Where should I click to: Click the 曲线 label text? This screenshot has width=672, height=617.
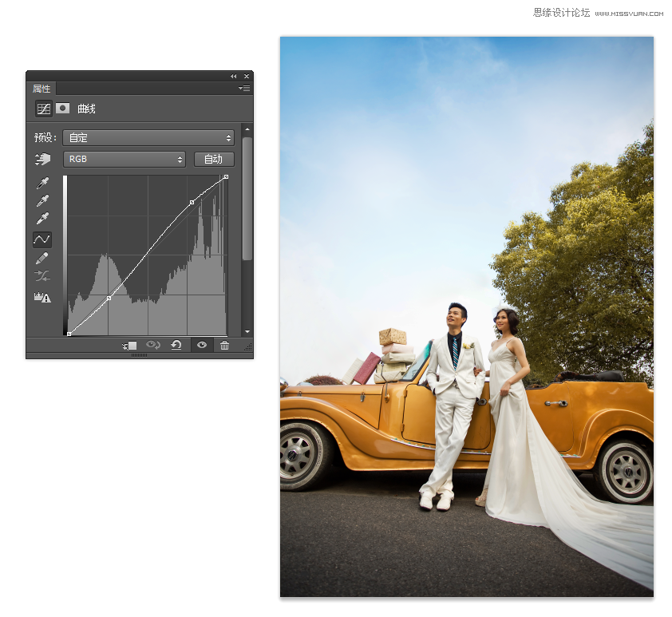86,109
